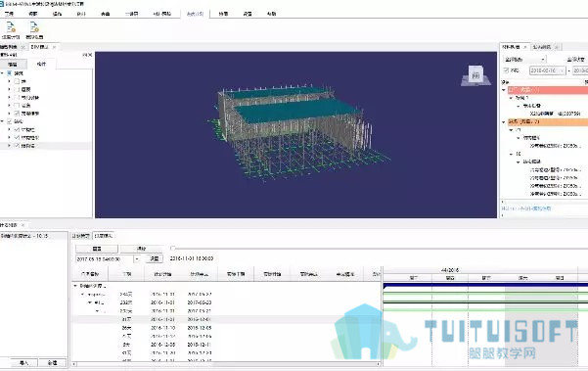Screen dimensions: 588x371
Task: Collapse the orange highlighted group in the right panel
Action: [x=504, y=122]
